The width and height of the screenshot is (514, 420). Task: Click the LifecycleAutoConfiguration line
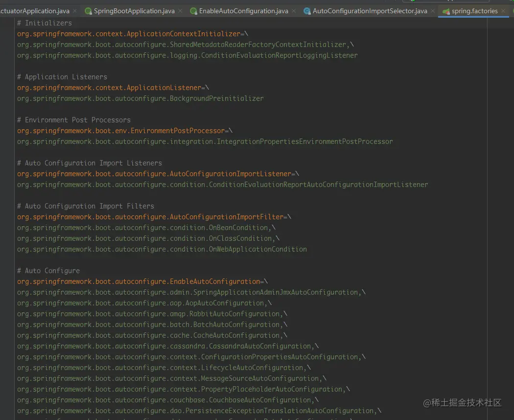[164, 368]
